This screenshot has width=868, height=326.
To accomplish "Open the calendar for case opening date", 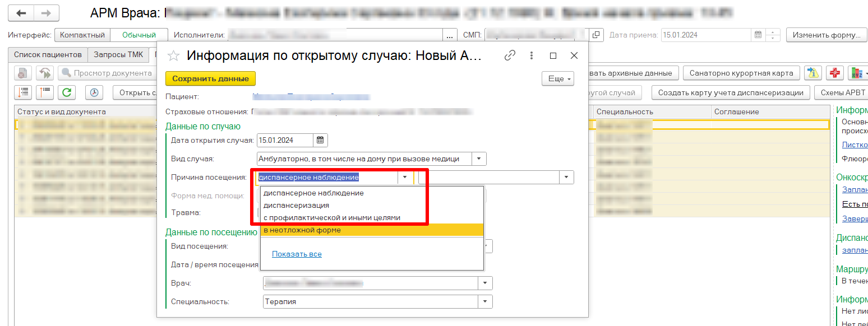I will [320, 141].
